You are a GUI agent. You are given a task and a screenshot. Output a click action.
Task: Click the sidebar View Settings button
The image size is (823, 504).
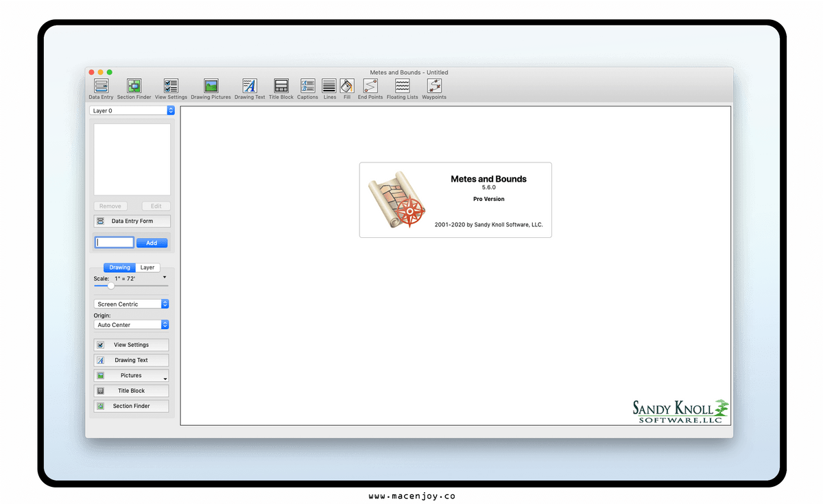[131, 345]
